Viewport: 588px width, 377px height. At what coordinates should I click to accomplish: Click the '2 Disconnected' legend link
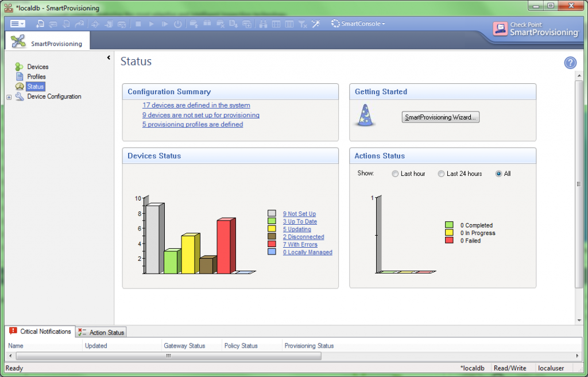pyautogui.click(x=303, y=237)
